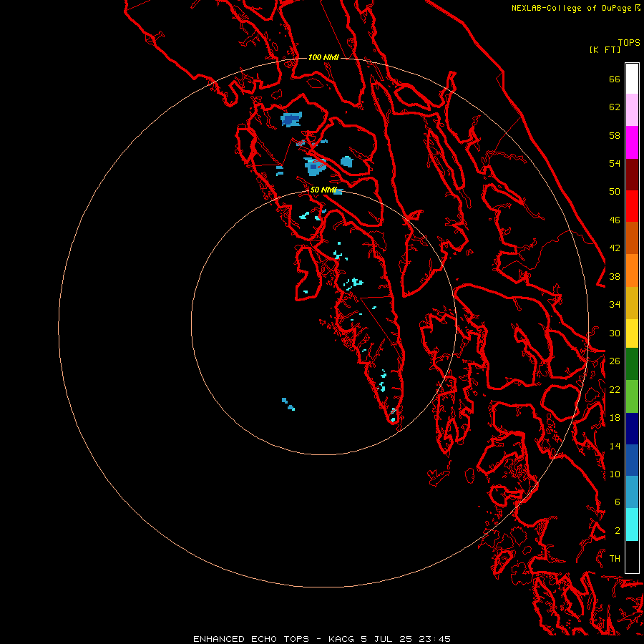Click the 100 NMI range ring label
The width and height of the screenshot is (644, 644).
click(x=323, y=57)
